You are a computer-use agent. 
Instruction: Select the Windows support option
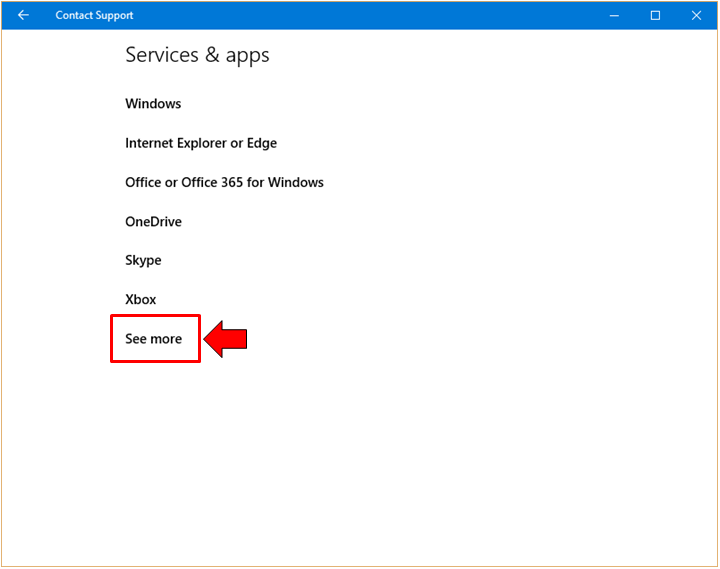[153, 104]
